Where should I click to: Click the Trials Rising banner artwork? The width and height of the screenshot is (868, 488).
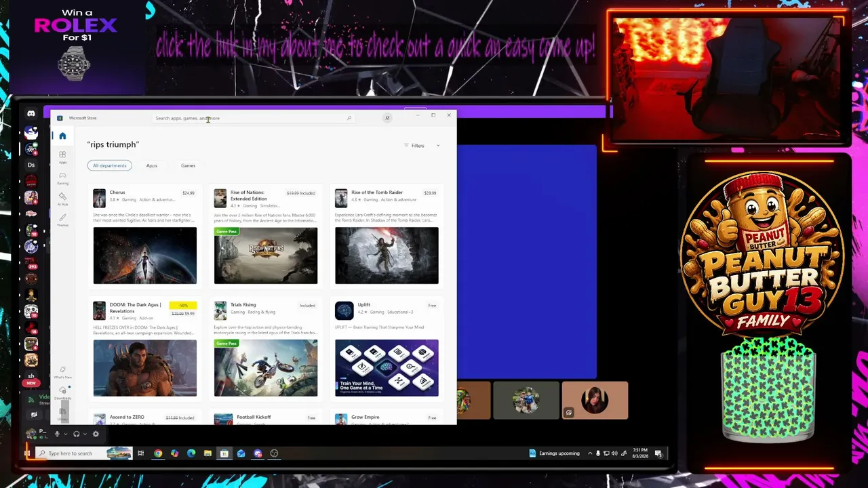[266, 368]
